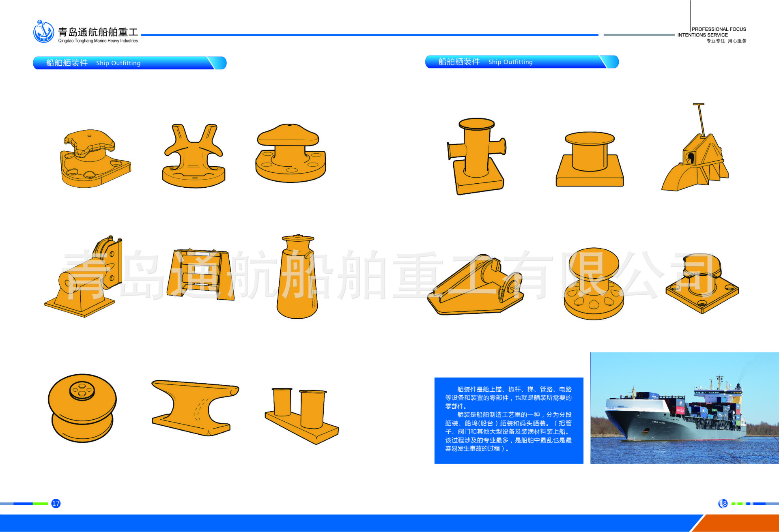Click the single bollard on square base
The height and width of the screenshot is (532, 779).
(588, 158)
